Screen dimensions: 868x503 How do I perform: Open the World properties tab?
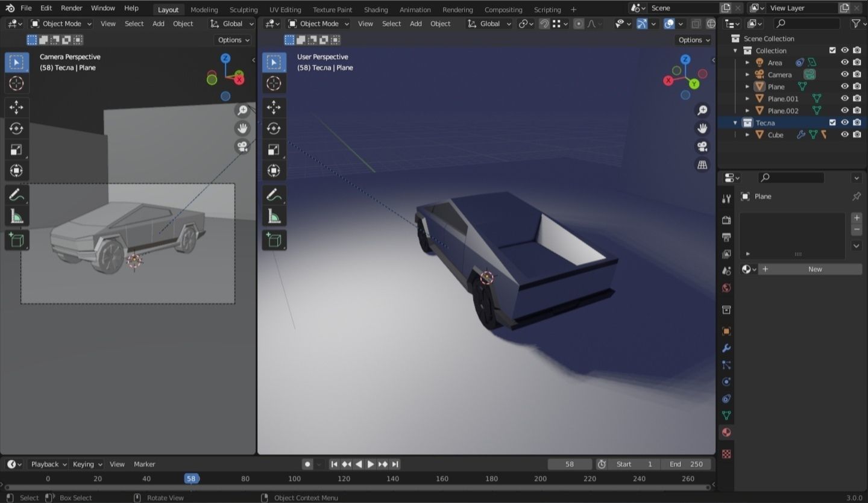726,288
